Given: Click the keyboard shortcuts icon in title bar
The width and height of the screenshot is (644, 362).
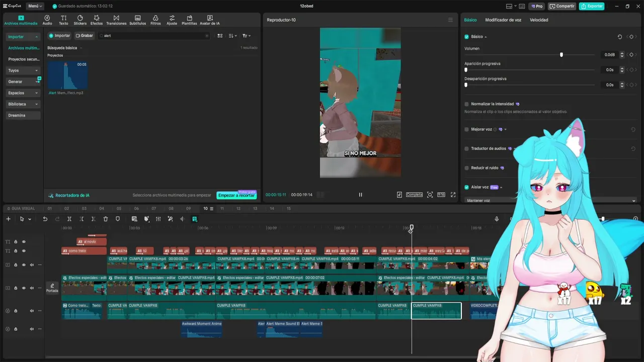Looking at the screenshot, I should 521,6.
